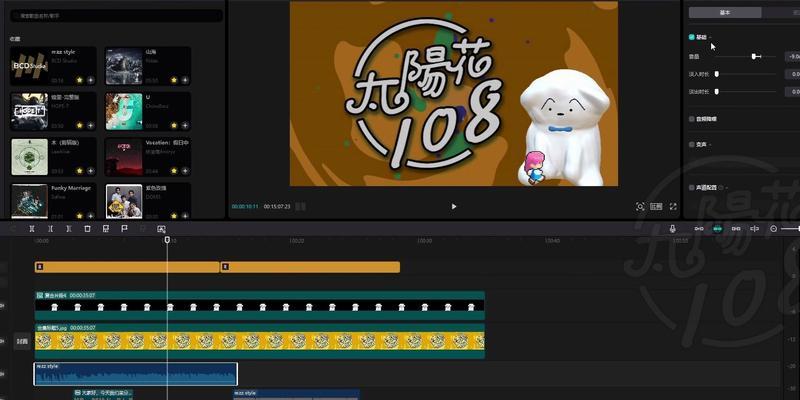The width and height of the screenshot is (800, 400).
Task: Toggle the preview axis icon
Action: (755, 229)
